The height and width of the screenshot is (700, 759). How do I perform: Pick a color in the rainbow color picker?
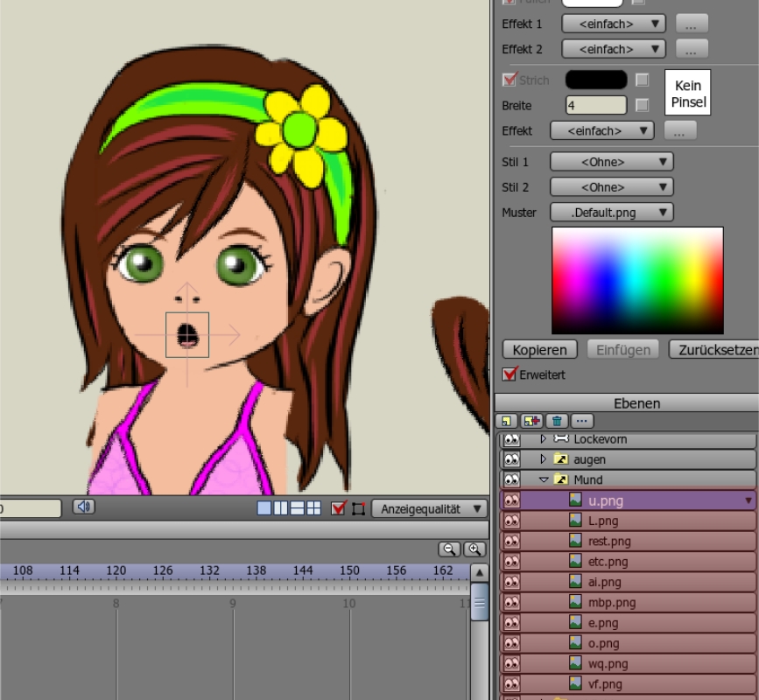tap(637, 281)
